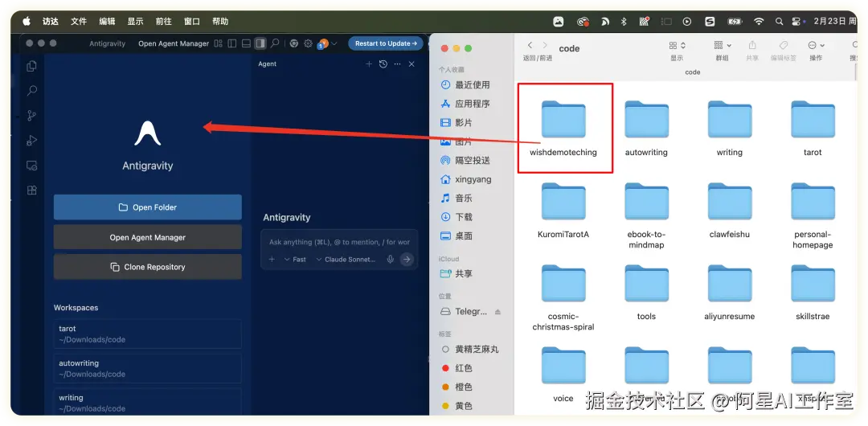Open the autowriting workspace in Workspaces list

148,368
